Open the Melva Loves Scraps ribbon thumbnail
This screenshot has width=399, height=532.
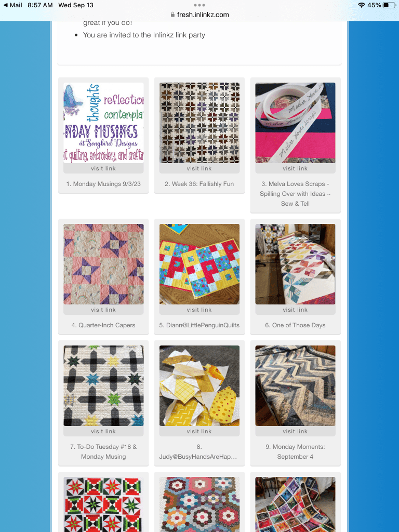pos(295,123)
